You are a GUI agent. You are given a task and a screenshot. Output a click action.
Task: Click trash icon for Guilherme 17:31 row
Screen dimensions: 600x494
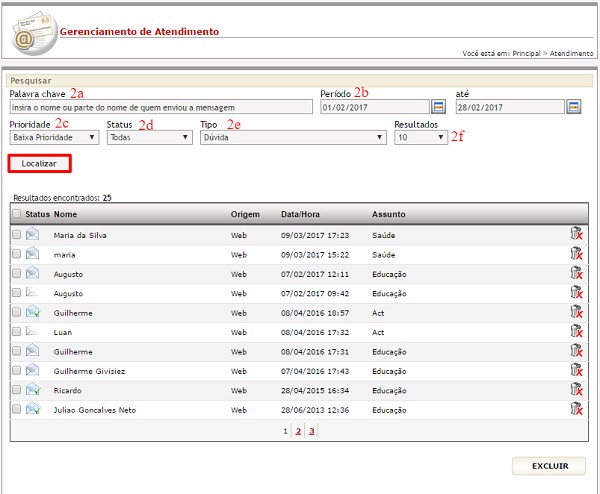576,350
